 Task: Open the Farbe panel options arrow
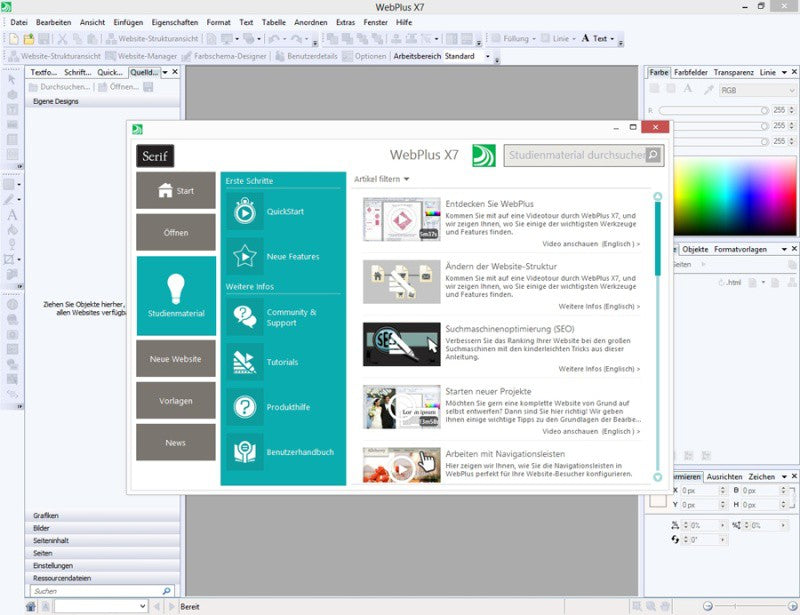tap(784, 72)
